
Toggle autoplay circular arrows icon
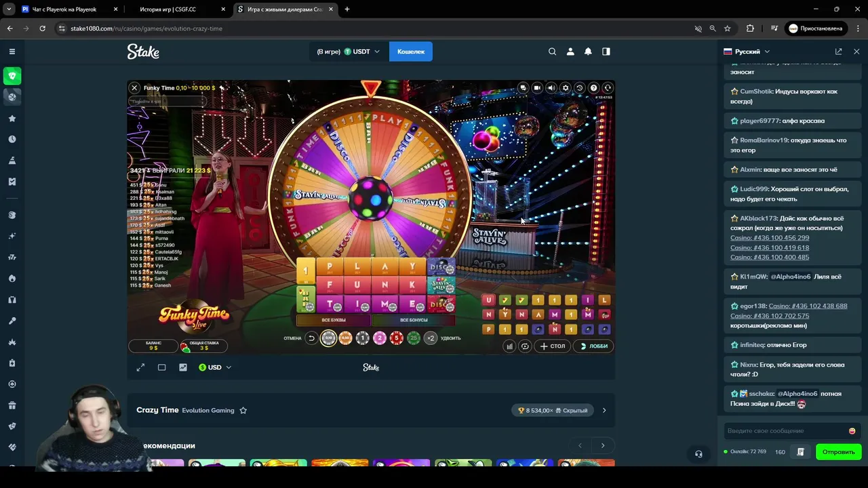[x=525, y=346]
